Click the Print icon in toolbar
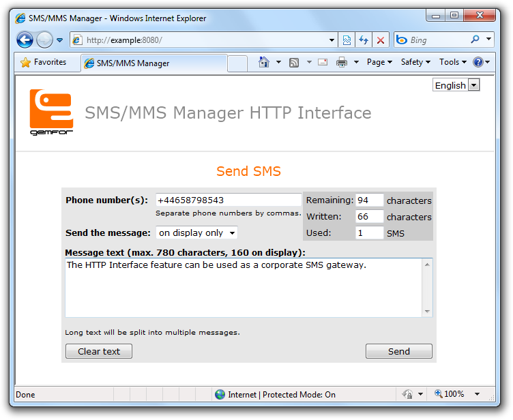Screen dimensions: 513x420 341,62
